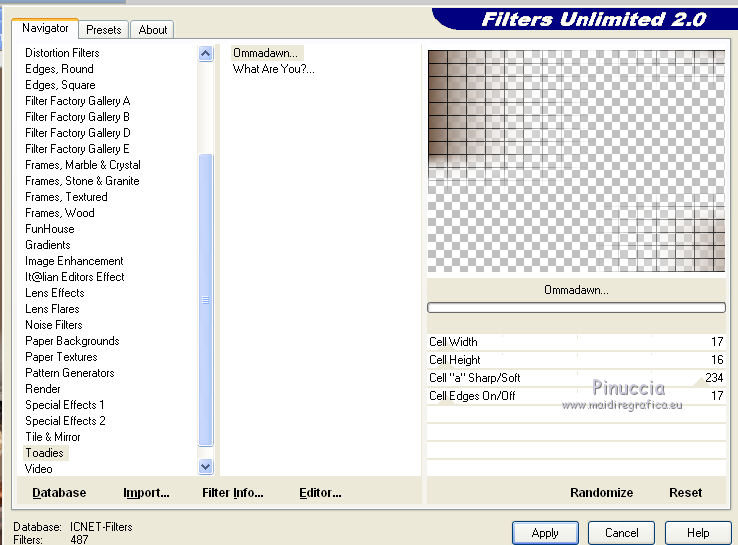The image size is (738, 545).
Task: Select Distortion Filters category
Action: pos(62,53)
